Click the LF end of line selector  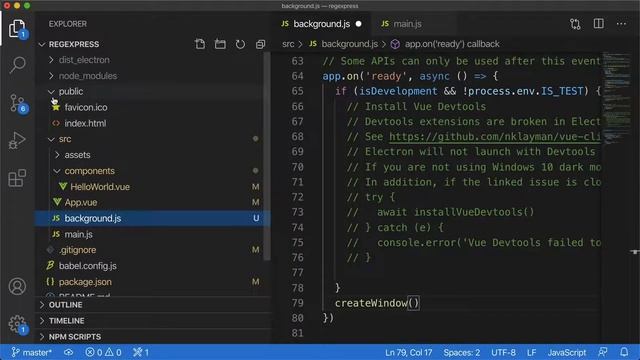coord(531,352)
